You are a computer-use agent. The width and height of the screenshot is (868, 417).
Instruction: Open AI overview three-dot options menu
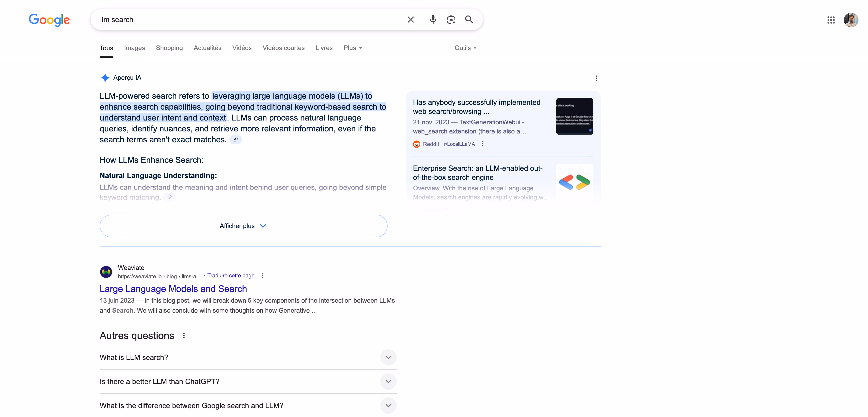tap(596, 78)
